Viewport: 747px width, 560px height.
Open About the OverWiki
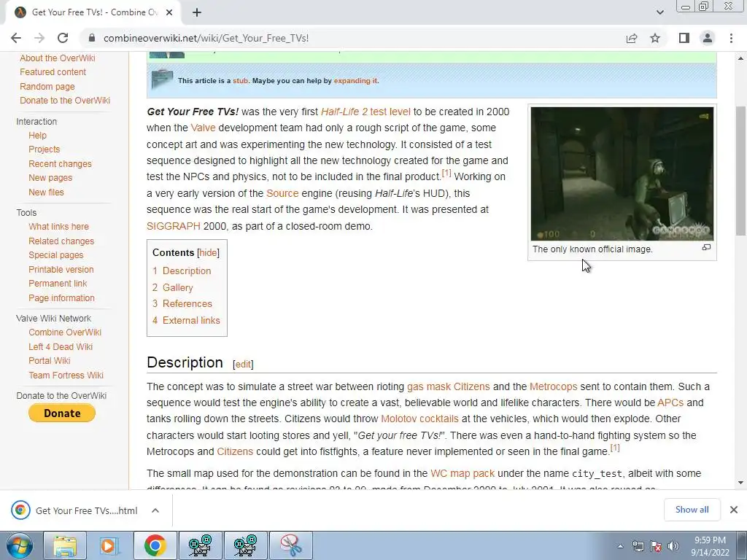click(x=57, y=58)
